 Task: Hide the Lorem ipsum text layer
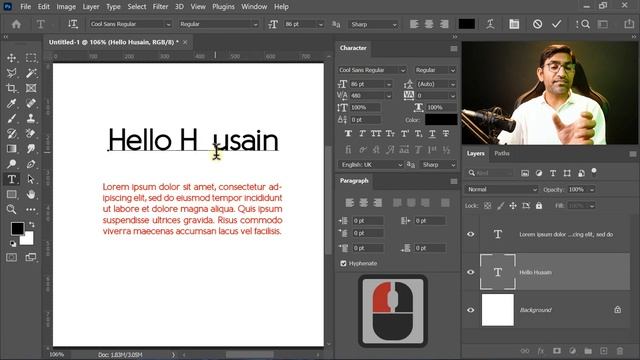coord(471,234)
